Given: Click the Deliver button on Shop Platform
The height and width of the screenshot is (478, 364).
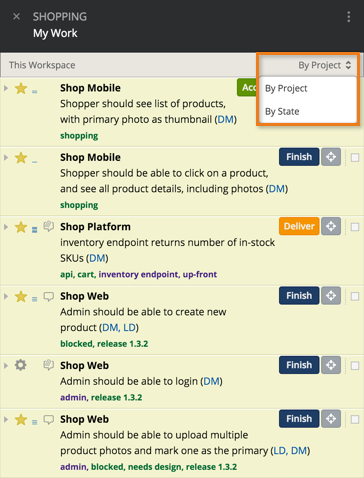Looking at the screenshot, I should (299, 226).
